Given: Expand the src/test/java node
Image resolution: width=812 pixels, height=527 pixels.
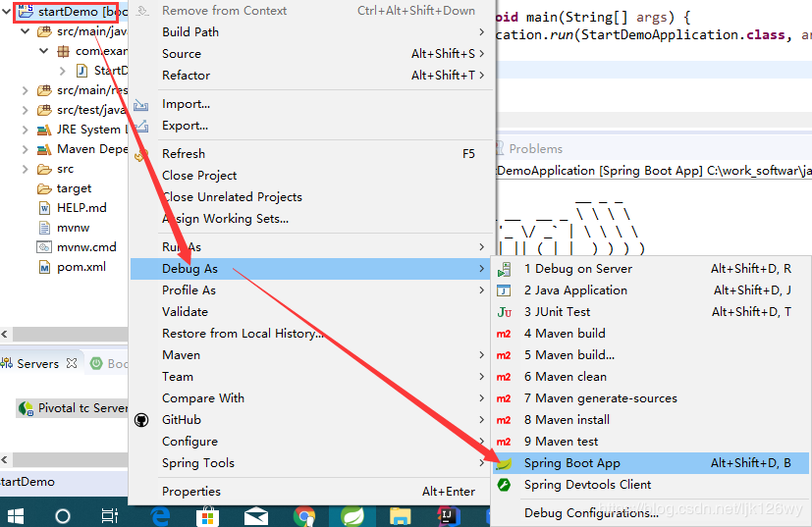Looking at the screenshot, I should (25, 110).
